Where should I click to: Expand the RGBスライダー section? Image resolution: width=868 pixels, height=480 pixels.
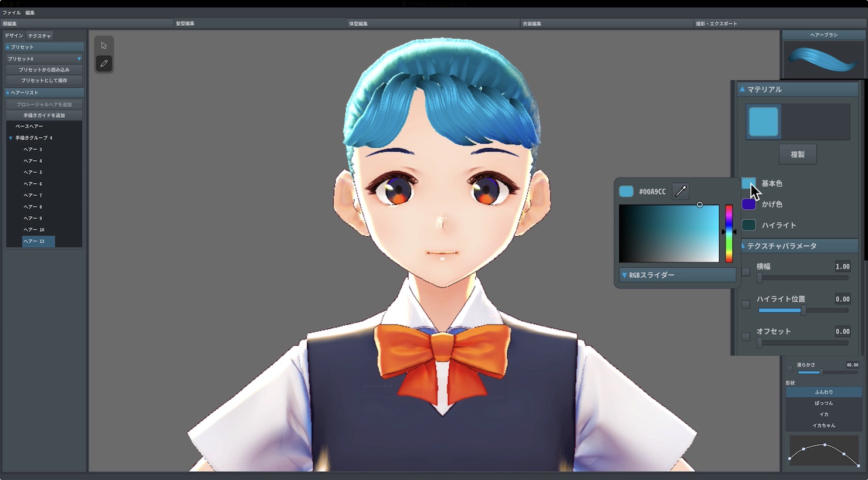[677, 275]
